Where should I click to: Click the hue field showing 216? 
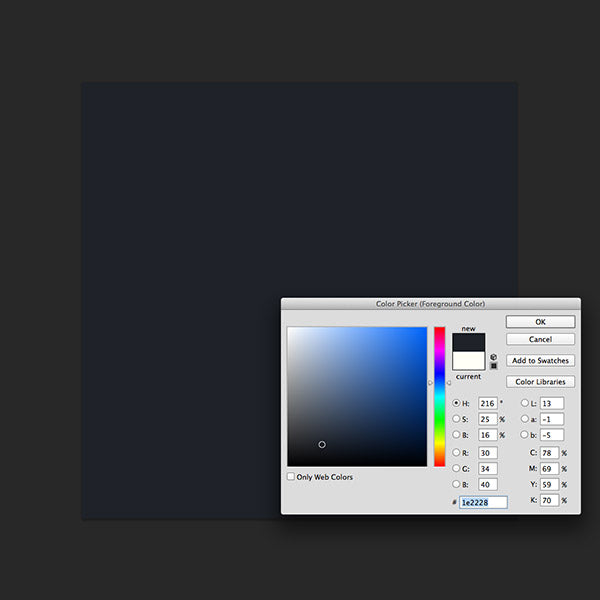[488, 403]
